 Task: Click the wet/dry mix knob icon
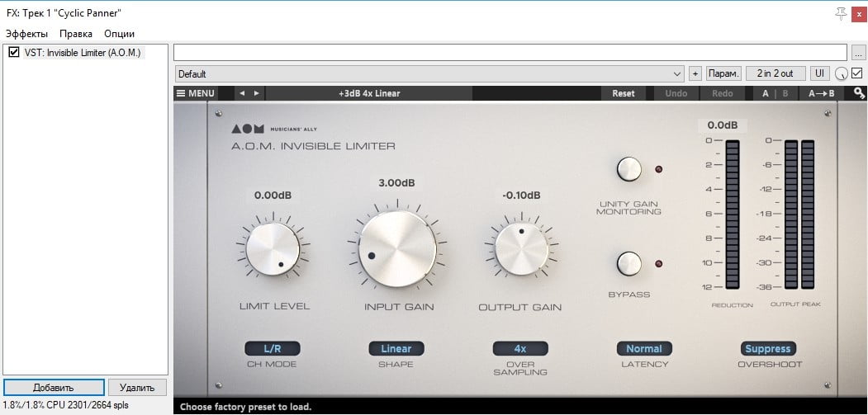[x=842, y=73]
